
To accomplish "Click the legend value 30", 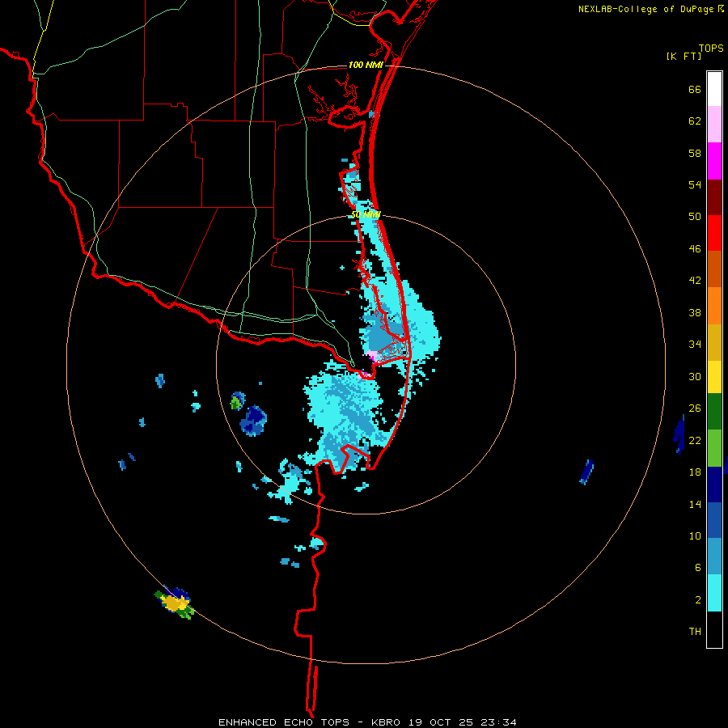I will point(695,376).
